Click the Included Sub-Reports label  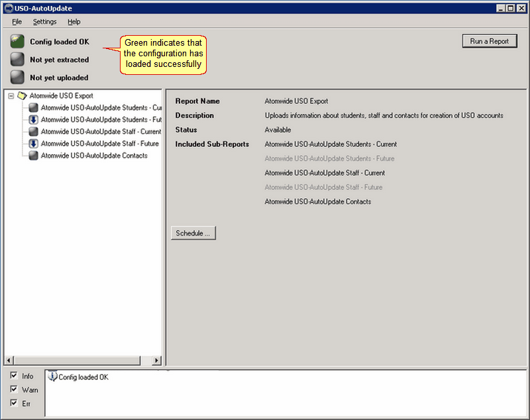[212, 144]
